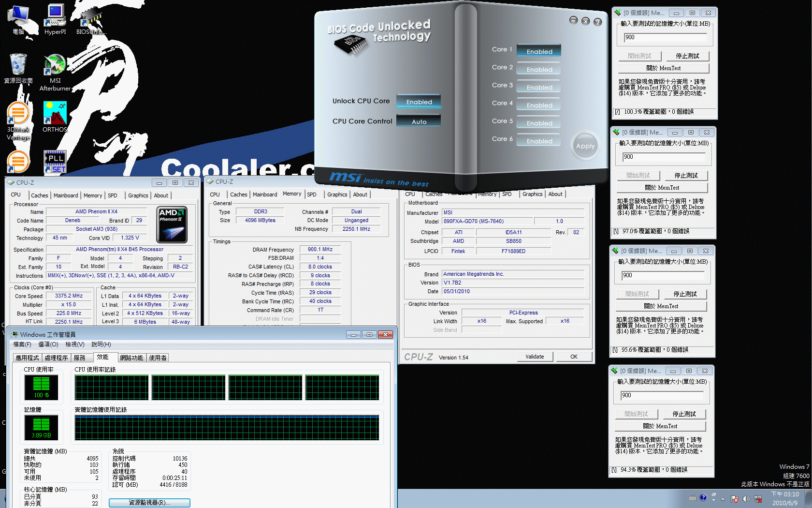Toggle Core 3 Enabled button

539,87
